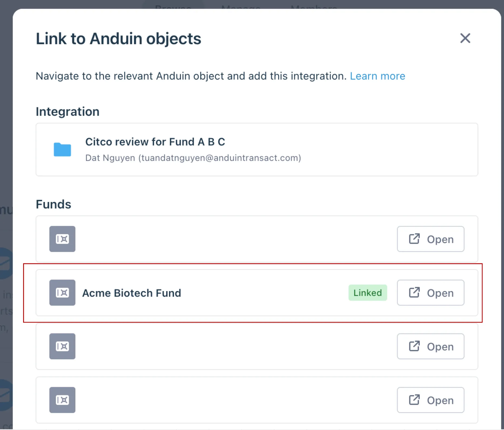Viewport: 504px width, 430px height.
Task: Open the first fund in the list
Action: pyautogui.click(x=430, y=239)
